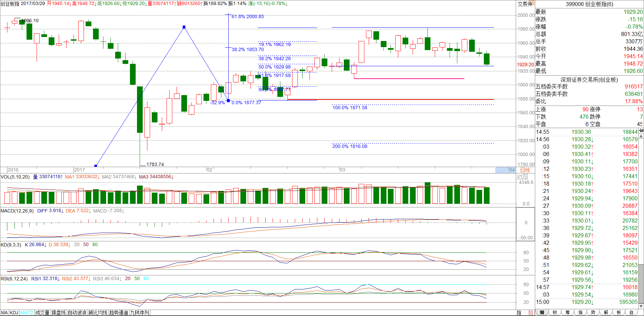Viewport: 644px width, 316px height.
Task: Click the 委比 value 17.88%
Action: pyautogui.click(x=634, y=101)
